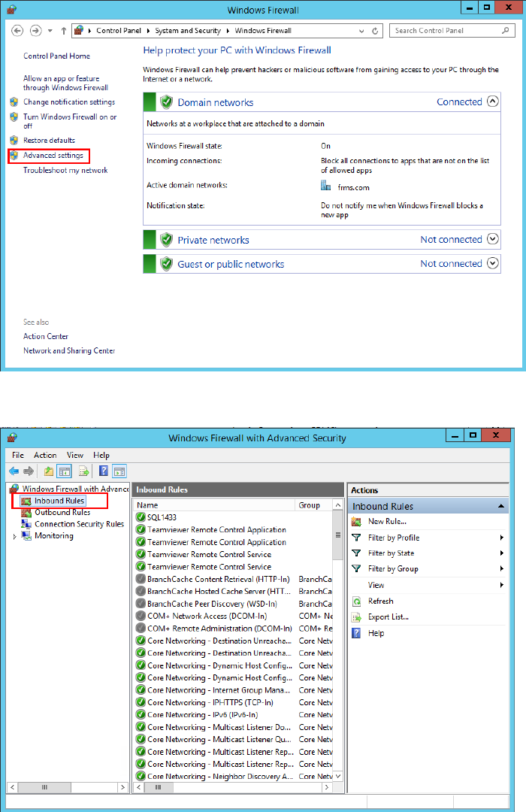
Task: Refresh the Control Panel address bar
Action: [376, 31]
